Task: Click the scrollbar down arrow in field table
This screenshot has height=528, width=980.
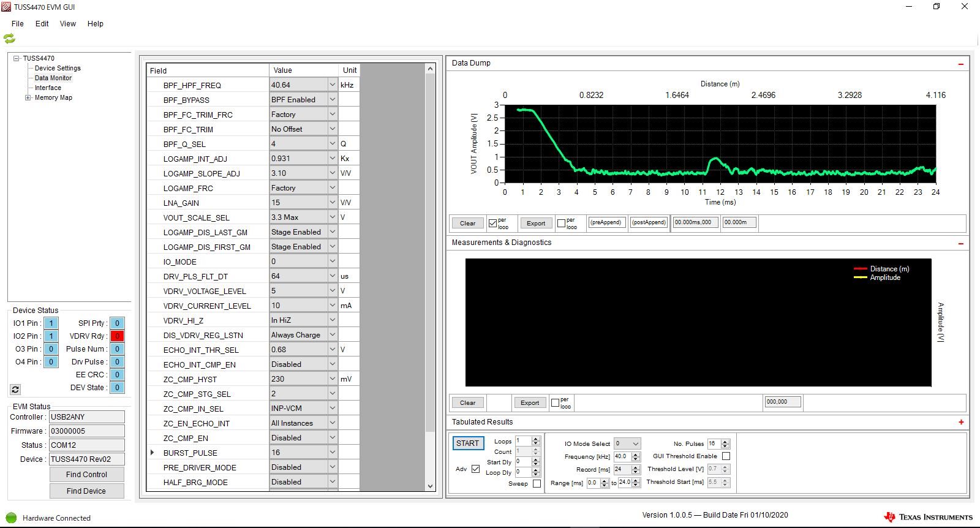Action: [x=430, y=486]
